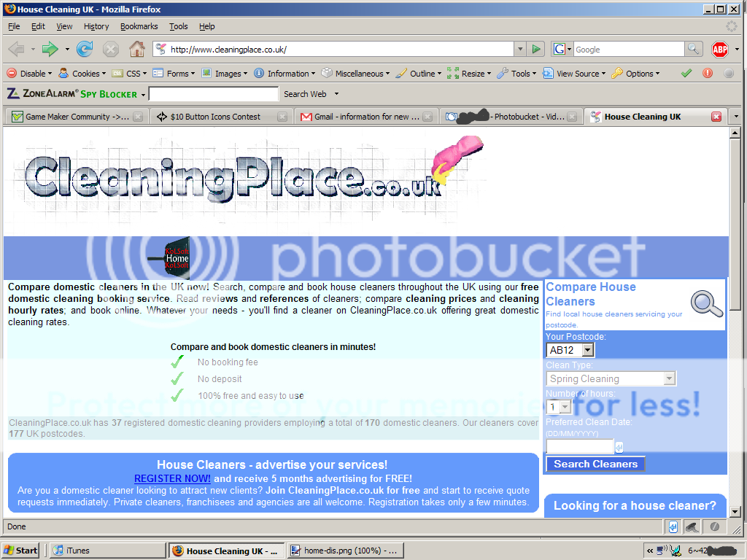Close the Game Maker Community tab

pos(138,117)
